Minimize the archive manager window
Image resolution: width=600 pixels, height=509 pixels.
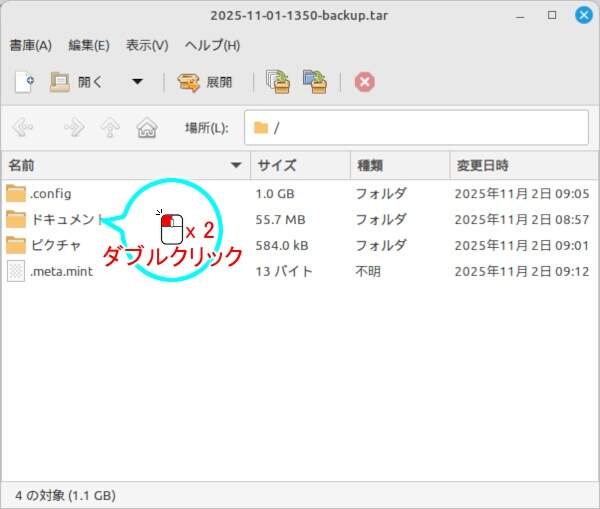(520, 16)
